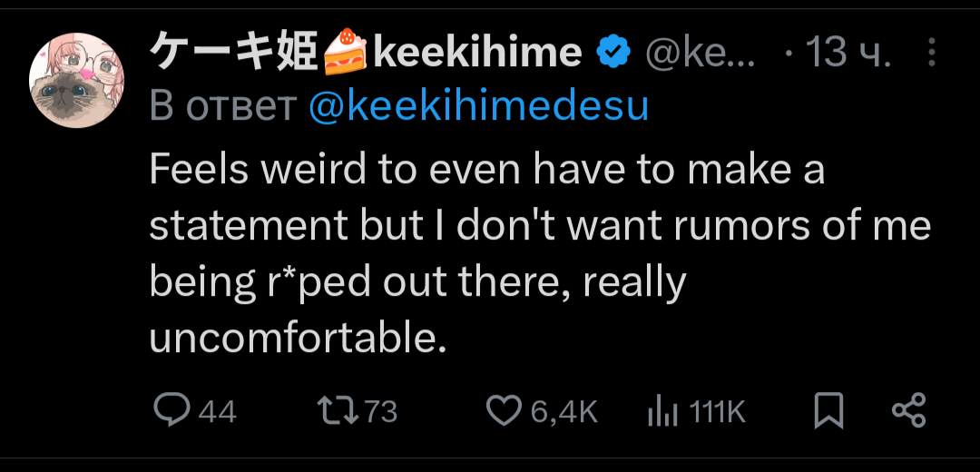
Task: Click the truncated @ke... handle
Action: [x=699, y=54]
